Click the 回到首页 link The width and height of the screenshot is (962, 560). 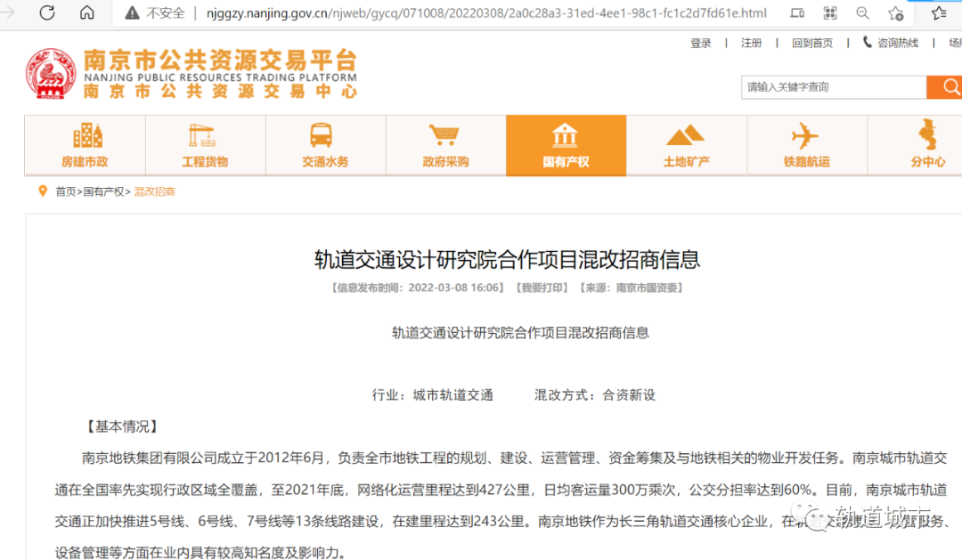pos(812,43)
